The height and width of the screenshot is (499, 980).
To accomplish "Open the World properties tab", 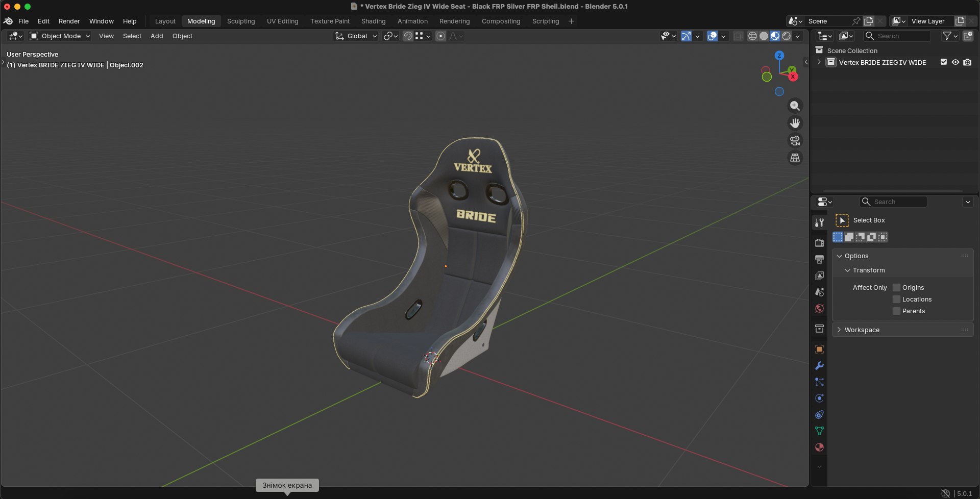I will coord(819,308).
